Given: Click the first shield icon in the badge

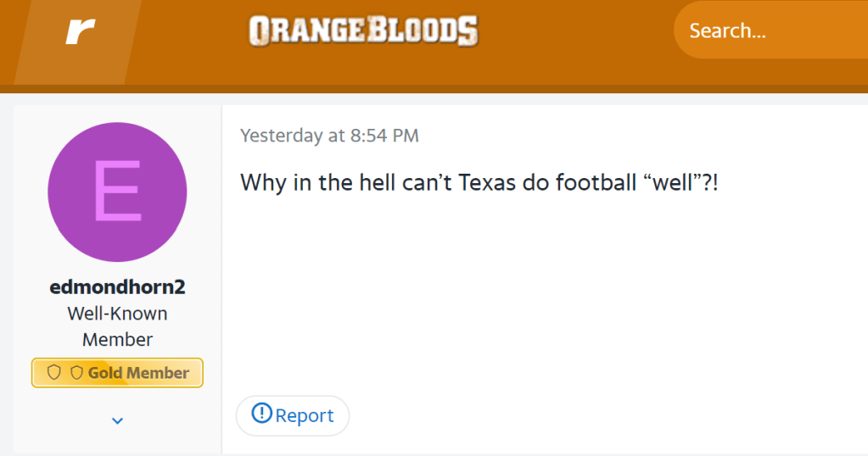Looking at the screenshot, I should [54, 373].
